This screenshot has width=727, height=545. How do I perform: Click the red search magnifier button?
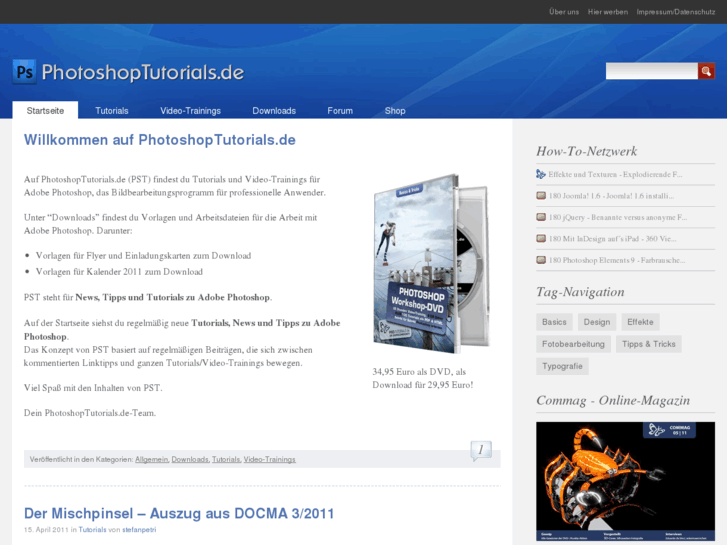click(706, 71)
